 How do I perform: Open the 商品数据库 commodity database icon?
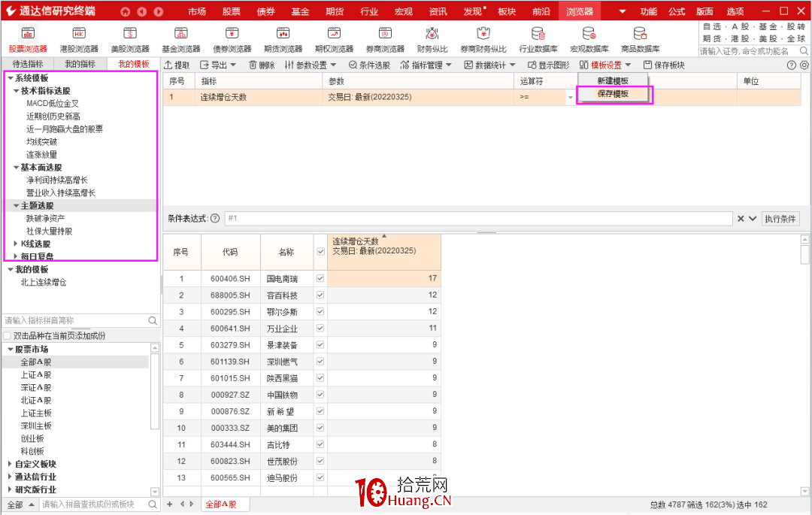[x=640, y=39]
